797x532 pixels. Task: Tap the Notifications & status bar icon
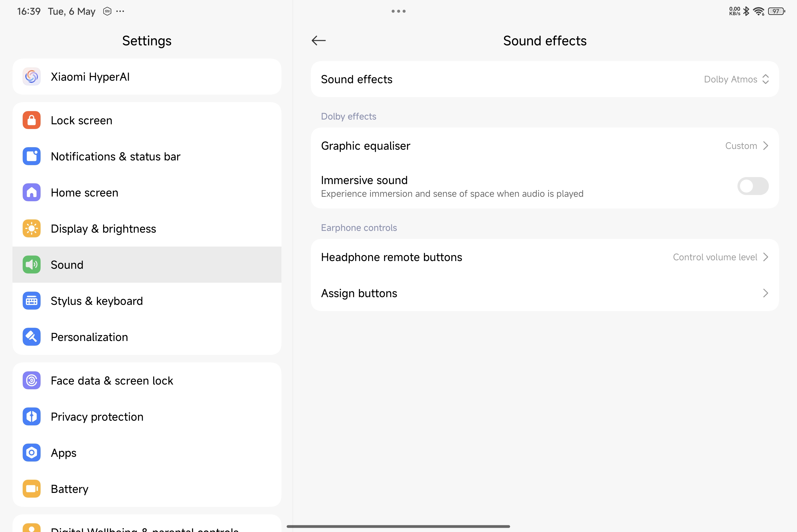[32, 156]
